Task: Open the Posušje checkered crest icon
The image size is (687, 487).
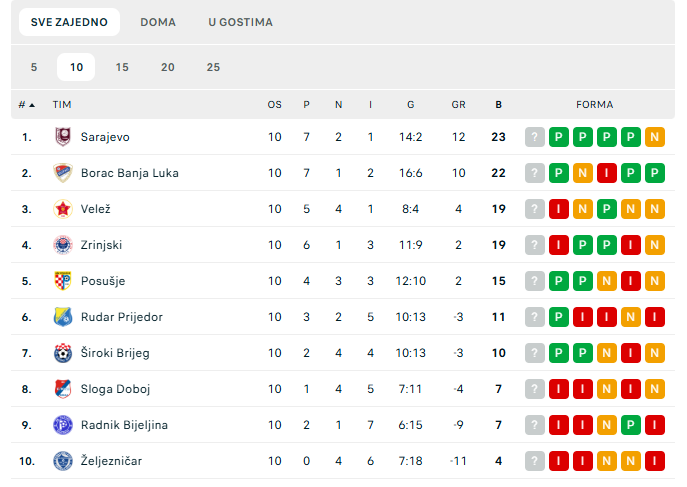Action: click(x=63, y=281)
